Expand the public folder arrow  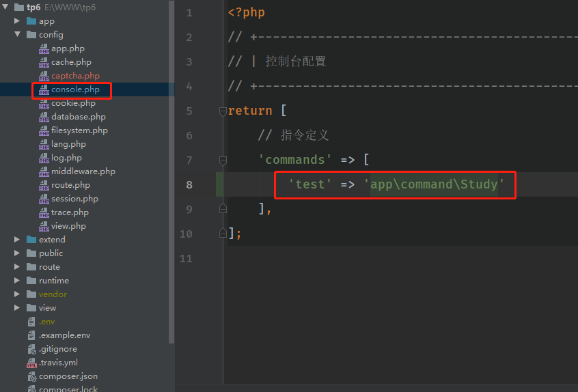coord(17,253)
